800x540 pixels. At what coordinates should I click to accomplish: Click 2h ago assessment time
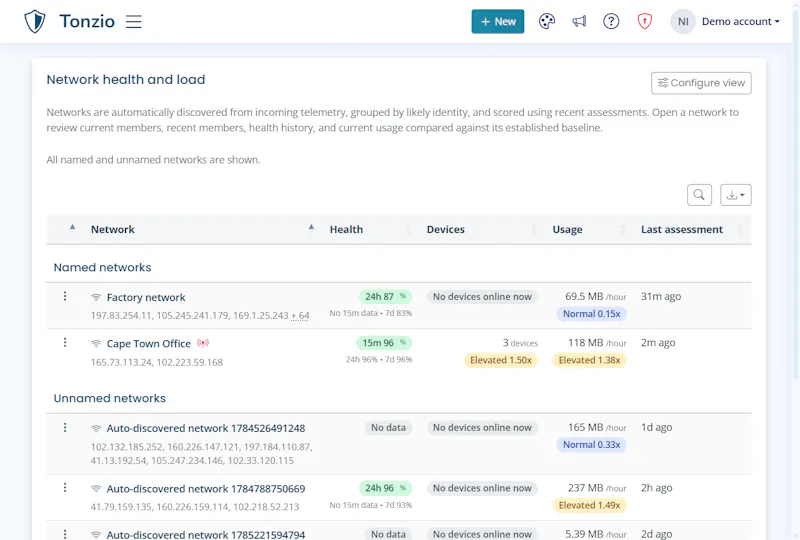point(656,488)
